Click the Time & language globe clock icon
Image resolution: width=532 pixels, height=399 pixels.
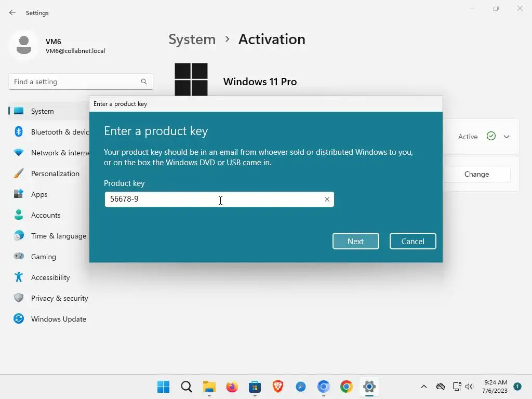19,235
